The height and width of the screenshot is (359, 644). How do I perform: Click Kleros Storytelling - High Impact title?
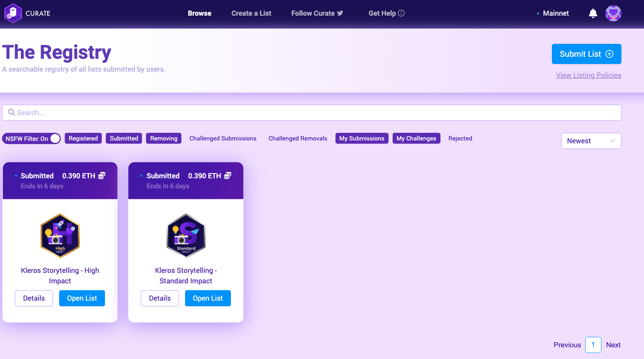pos(60,276)
